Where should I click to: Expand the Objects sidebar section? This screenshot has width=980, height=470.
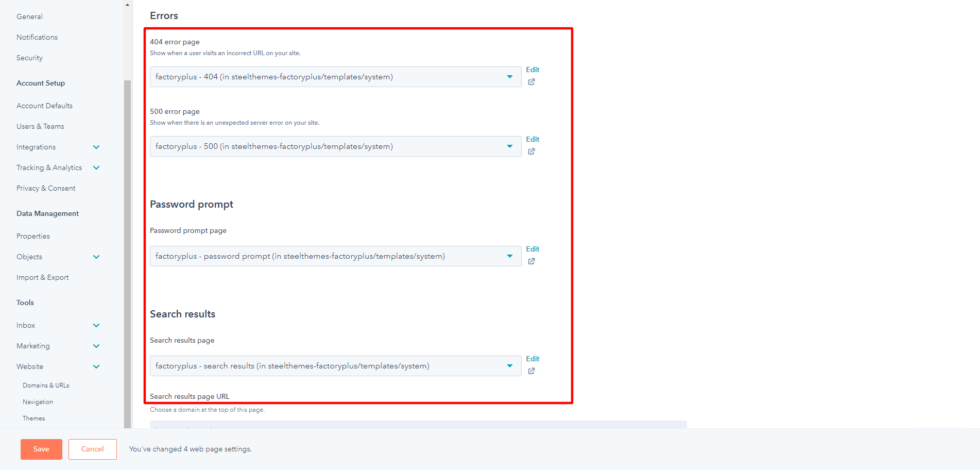[x=96, y=257]
